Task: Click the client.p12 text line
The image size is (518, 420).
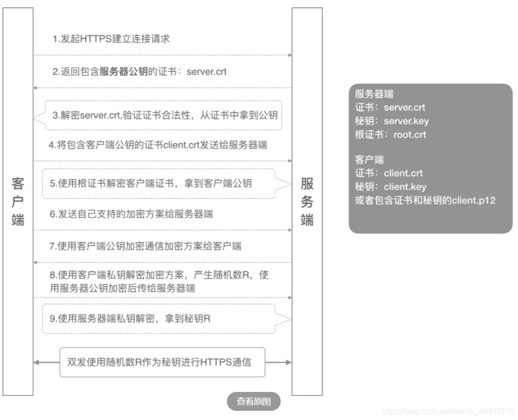Action: point(424,200)
